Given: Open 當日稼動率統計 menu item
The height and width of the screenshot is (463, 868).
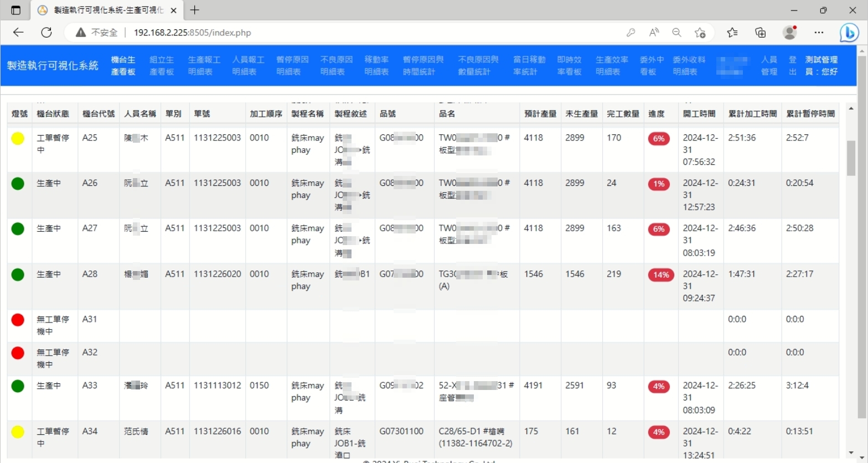Looking at the screenshot, I should pyautogui.click(x=529, y=65).
